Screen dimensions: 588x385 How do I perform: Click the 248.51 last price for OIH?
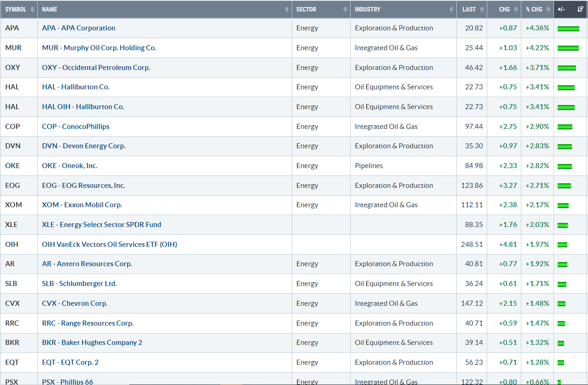click(472, 245)
